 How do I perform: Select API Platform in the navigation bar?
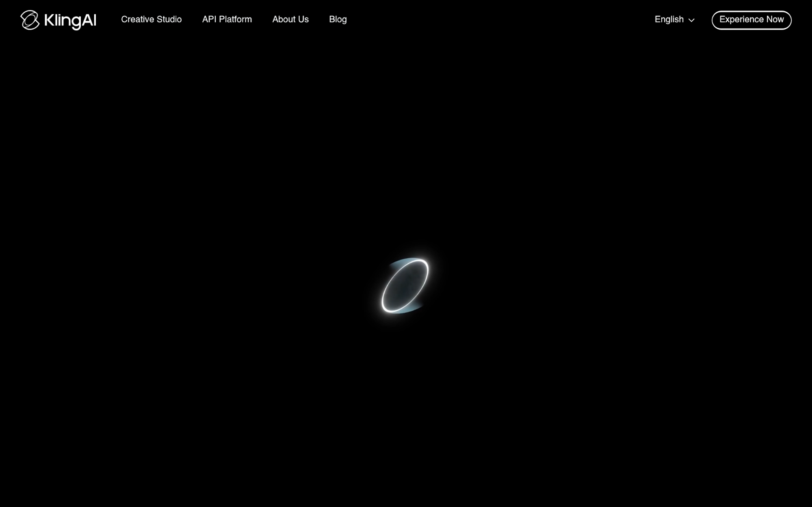click(227, 19)
